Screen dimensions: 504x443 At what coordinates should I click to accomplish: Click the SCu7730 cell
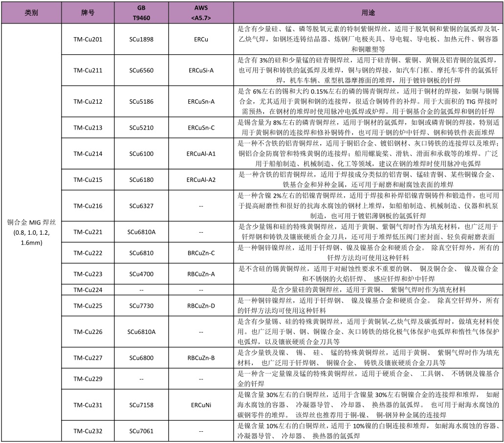pyautogui.click(x=141, y=306)
